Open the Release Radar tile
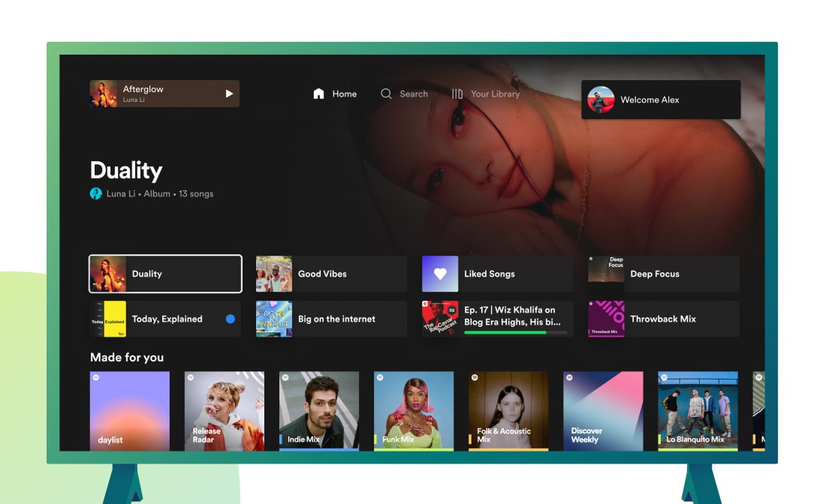The width and height of the screenshot is (826, 504). click(224, 411)
